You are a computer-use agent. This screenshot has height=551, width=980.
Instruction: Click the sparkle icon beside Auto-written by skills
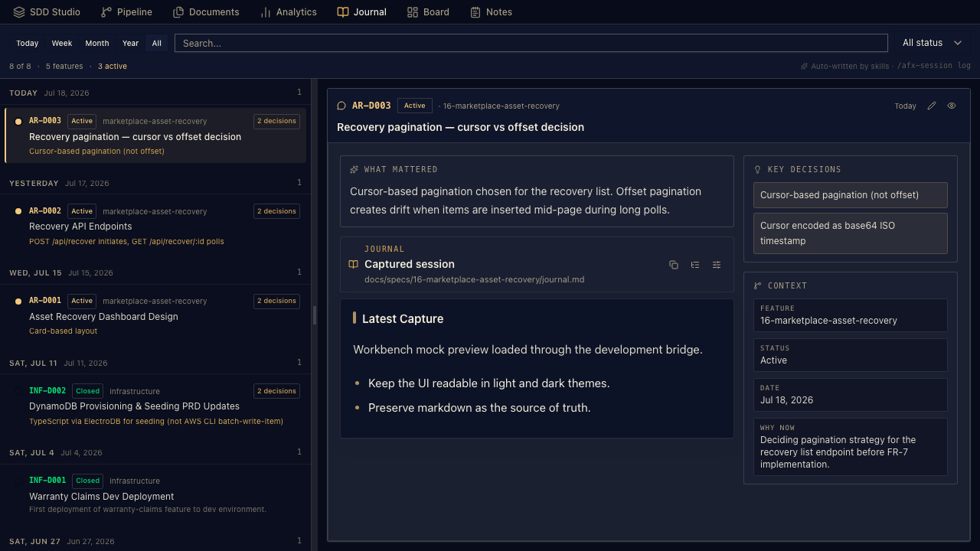click(805, 67)
